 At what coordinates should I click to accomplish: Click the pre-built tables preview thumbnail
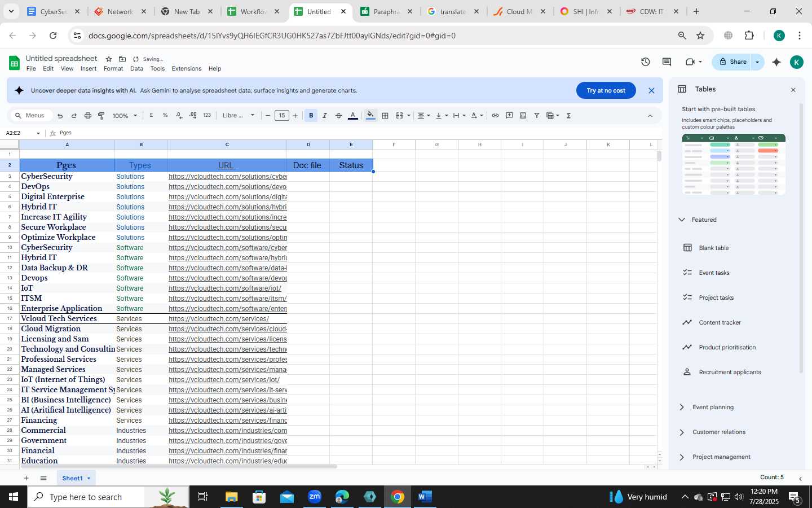pos(734,165)
